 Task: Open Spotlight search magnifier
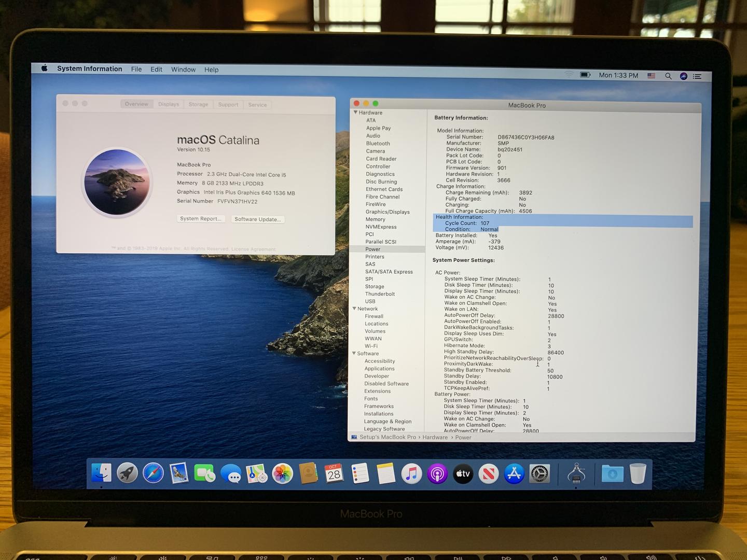point(668,76)
